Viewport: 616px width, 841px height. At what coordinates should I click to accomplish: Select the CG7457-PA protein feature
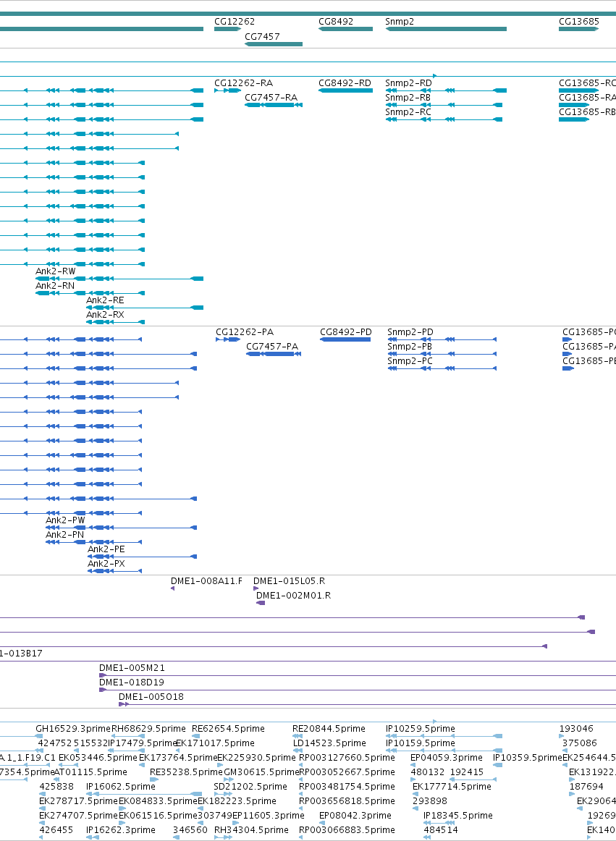(x=273, y=354)
